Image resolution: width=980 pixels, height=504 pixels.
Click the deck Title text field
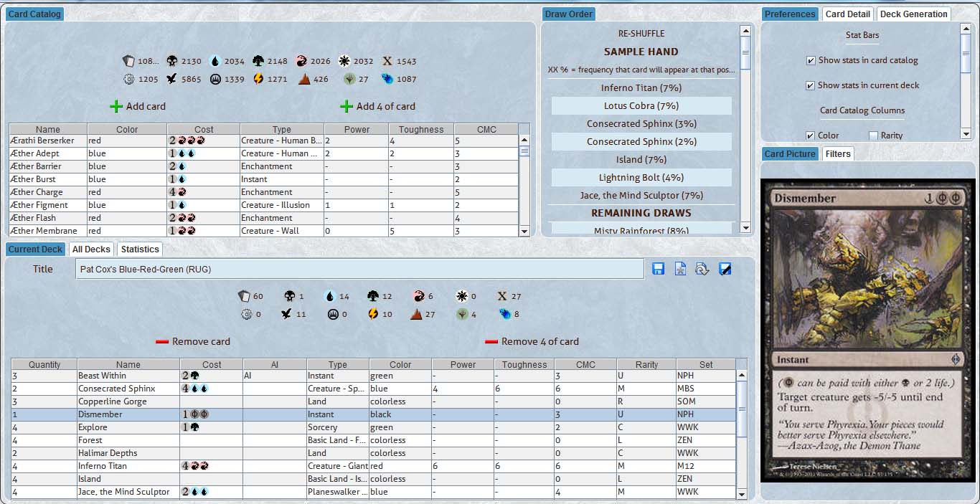359,269
